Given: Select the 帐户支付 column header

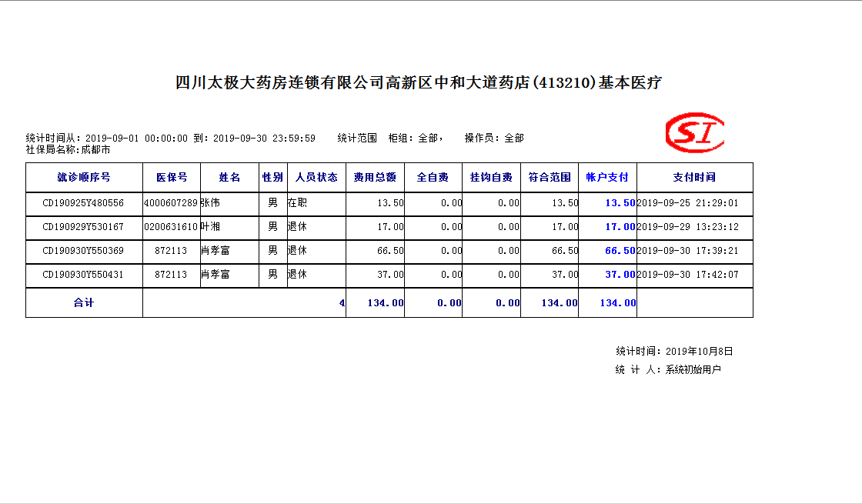Looking at the screenshot, I should click(607, 178).
